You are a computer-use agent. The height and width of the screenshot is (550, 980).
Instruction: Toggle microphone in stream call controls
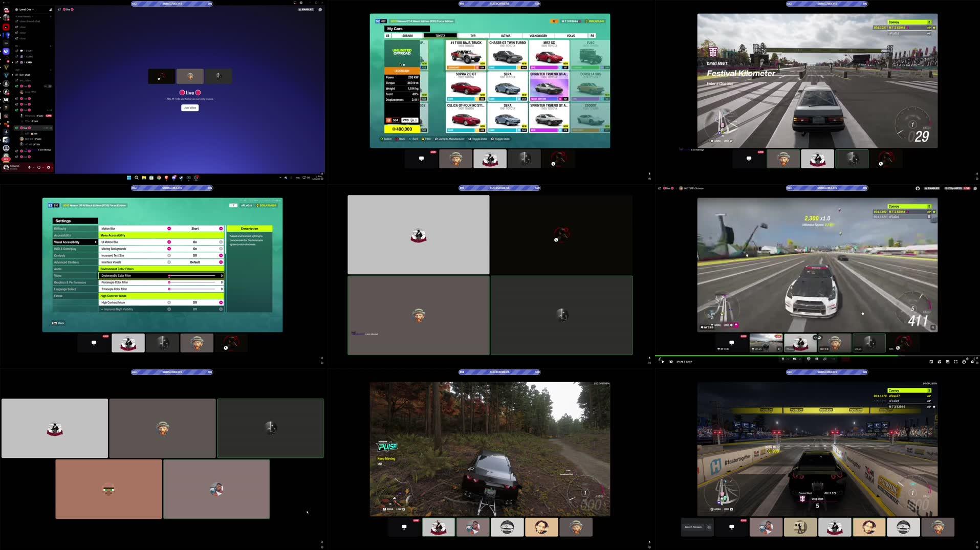tap(782, 359)
